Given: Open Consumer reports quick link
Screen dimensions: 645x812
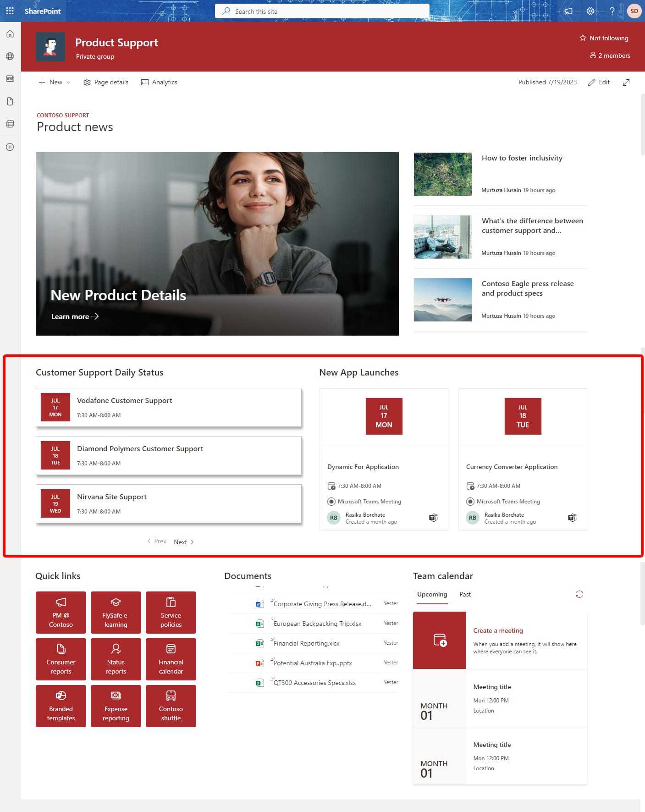Looking at the screenshot, I should 61,659.
